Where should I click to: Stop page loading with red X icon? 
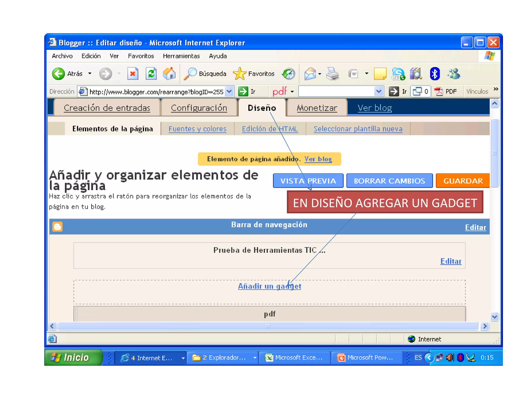pyautogui.click(x=133, y=74)
